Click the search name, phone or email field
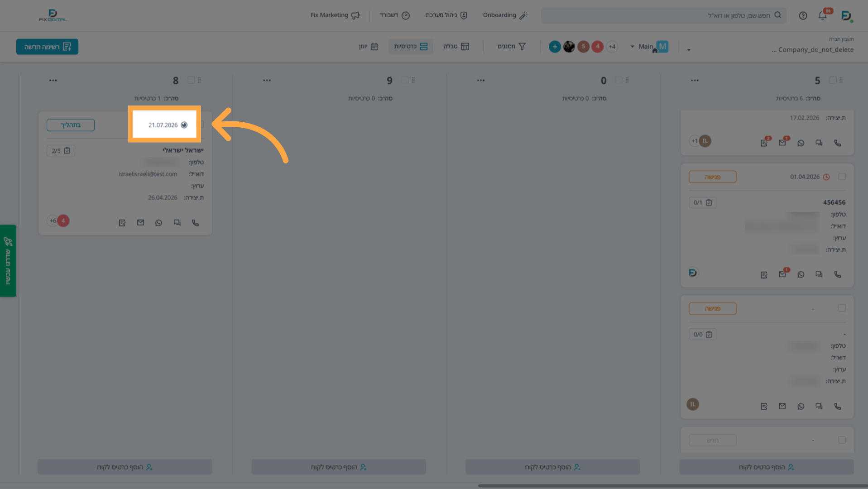Image resolution: width=868 pixels, height=489 pixels. (x=663, y=15)
